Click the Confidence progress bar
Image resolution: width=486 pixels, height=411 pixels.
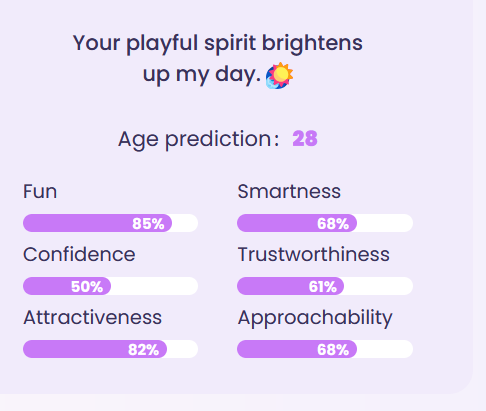(x=110, y=286)
